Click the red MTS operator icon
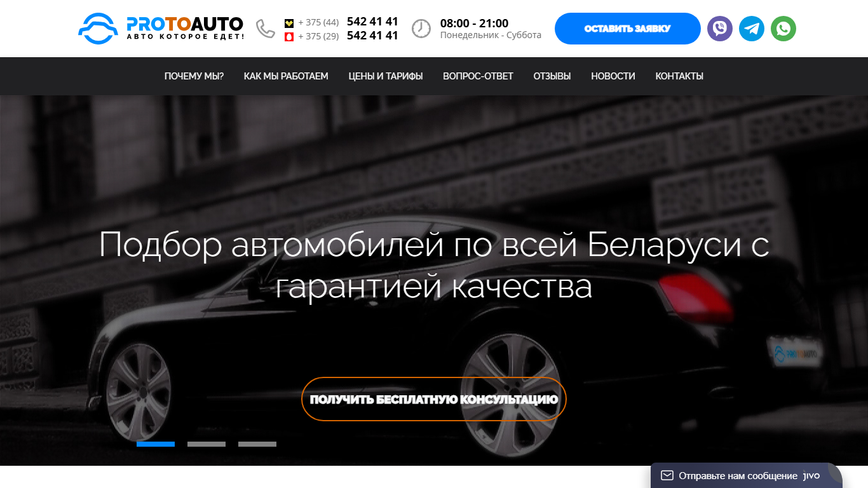The height and width of the screenshot is (488, 868). [289, 37]
